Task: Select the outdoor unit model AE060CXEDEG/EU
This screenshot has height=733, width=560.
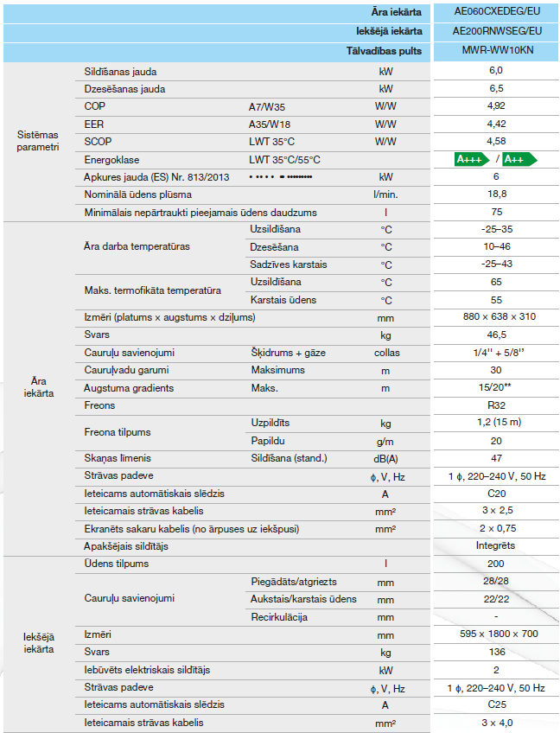Action: click(x=495, y=13)
